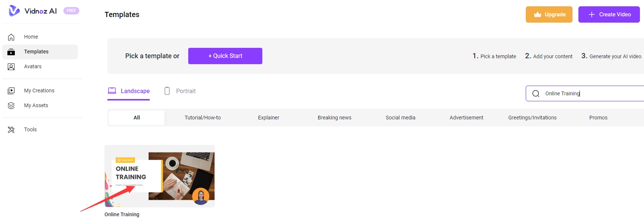Open My Creations via its play icon
The width and height of the screenshot is (644, 224).
pos(11,91)
